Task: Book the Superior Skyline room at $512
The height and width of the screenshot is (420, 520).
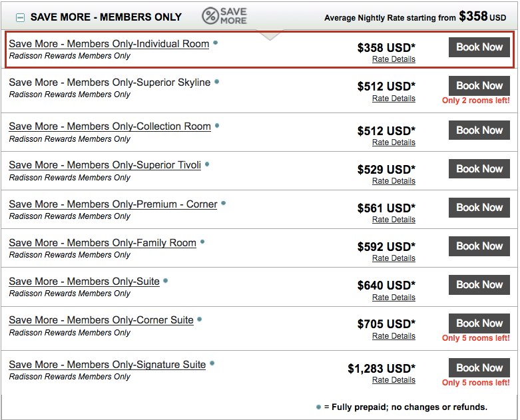Action: point(479,86)
